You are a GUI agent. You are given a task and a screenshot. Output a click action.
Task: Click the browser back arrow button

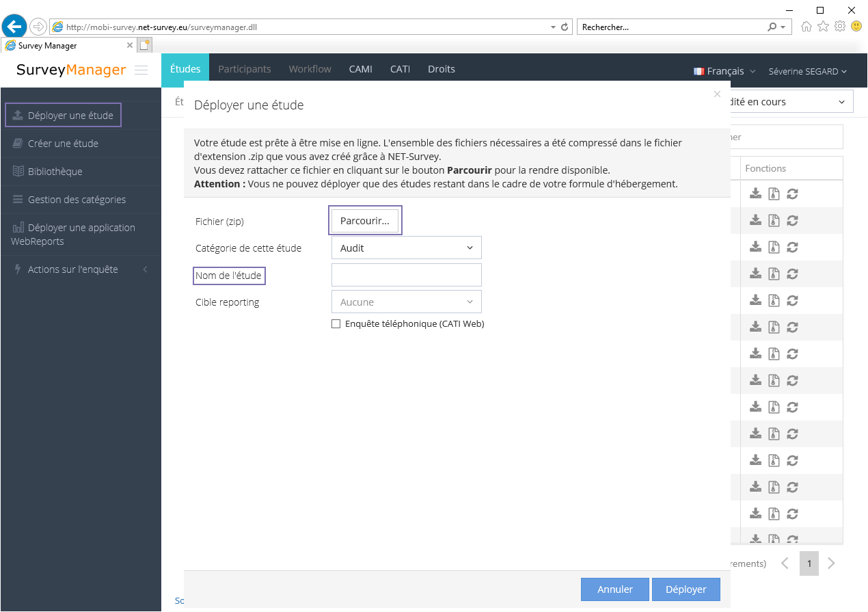coord(14,26)
